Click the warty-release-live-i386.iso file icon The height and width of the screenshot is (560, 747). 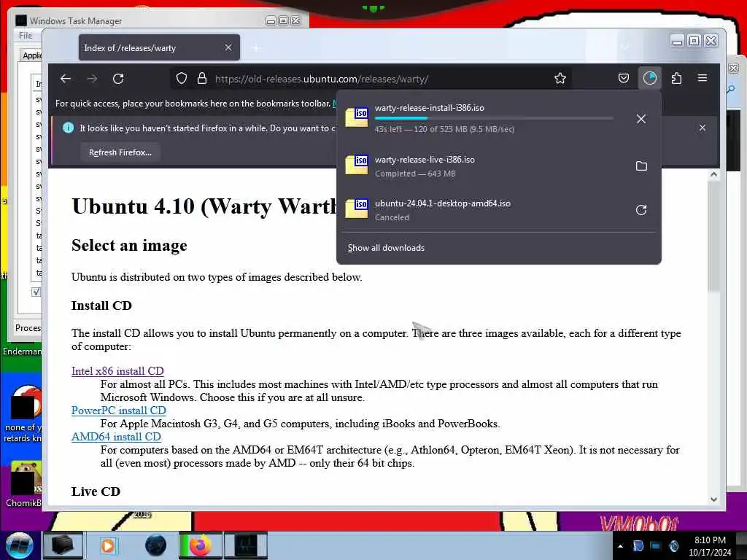[357, 165]
